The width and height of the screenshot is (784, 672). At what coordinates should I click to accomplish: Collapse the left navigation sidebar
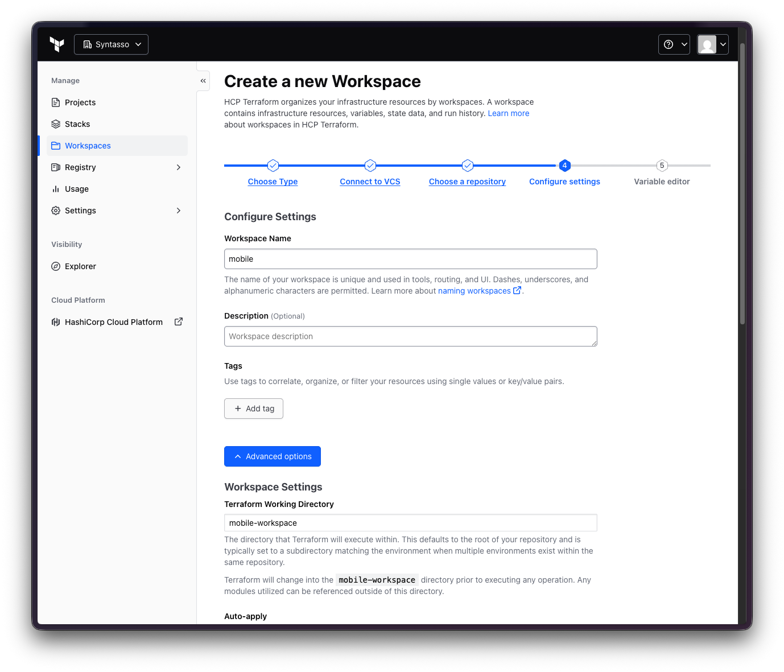203,80
